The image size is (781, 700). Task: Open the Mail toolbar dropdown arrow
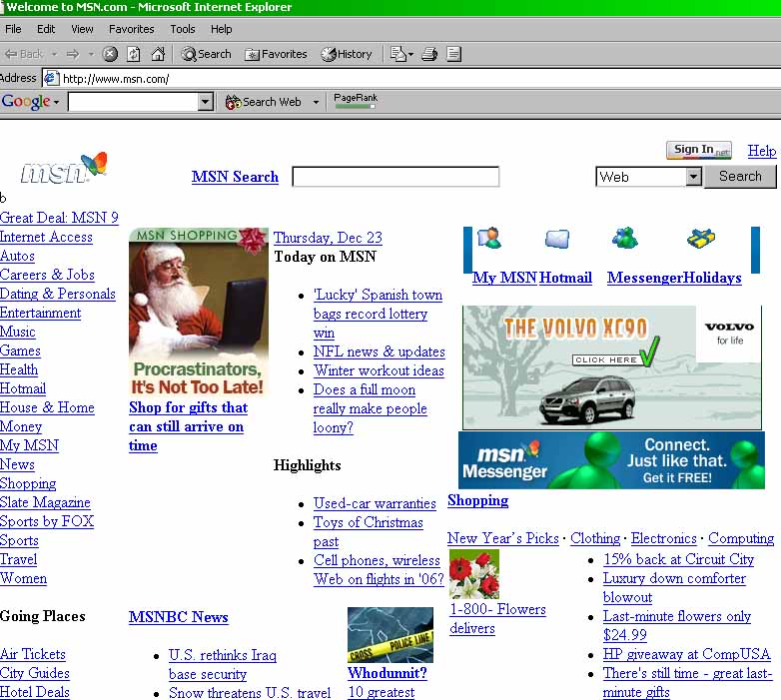click(x=410, y=54)
